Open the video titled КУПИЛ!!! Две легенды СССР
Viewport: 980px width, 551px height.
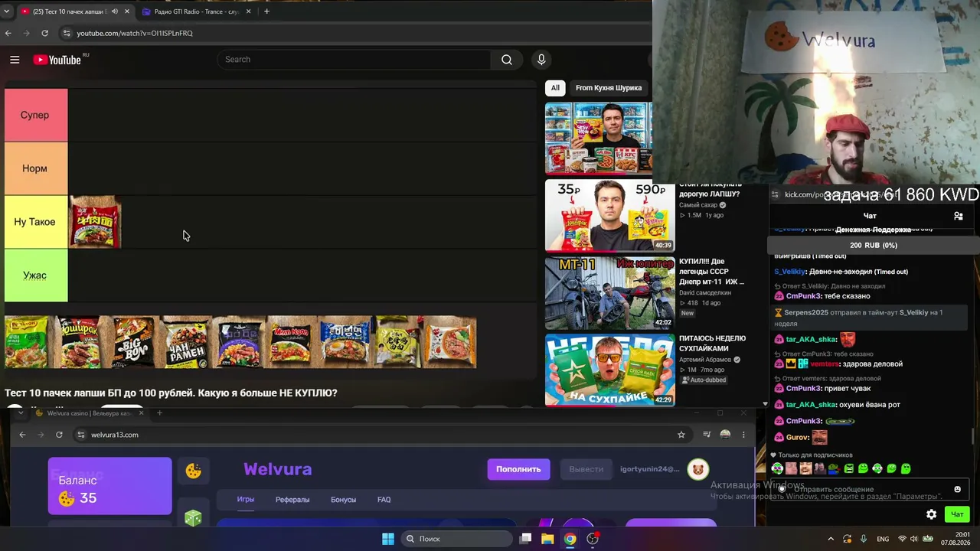pyautogui.click(x=712, y=272)
